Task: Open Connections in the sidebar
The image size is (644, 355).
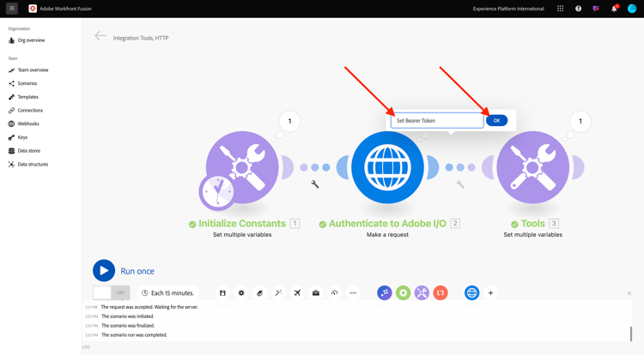Action: coord(26,111)
